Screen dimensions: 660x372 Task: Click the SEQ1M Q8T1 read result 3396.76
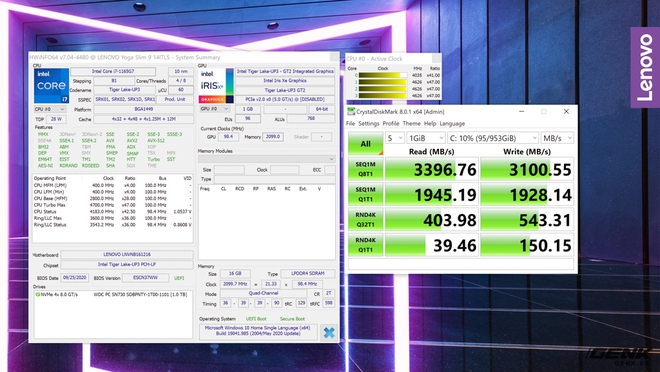click(431, 169)
